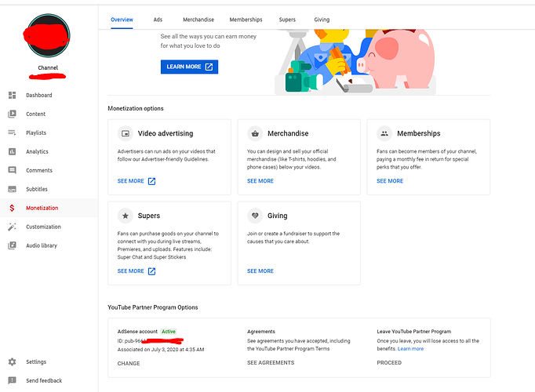Click the Comments speech icon
Screen dimensions: 535x392
[12, 170]
